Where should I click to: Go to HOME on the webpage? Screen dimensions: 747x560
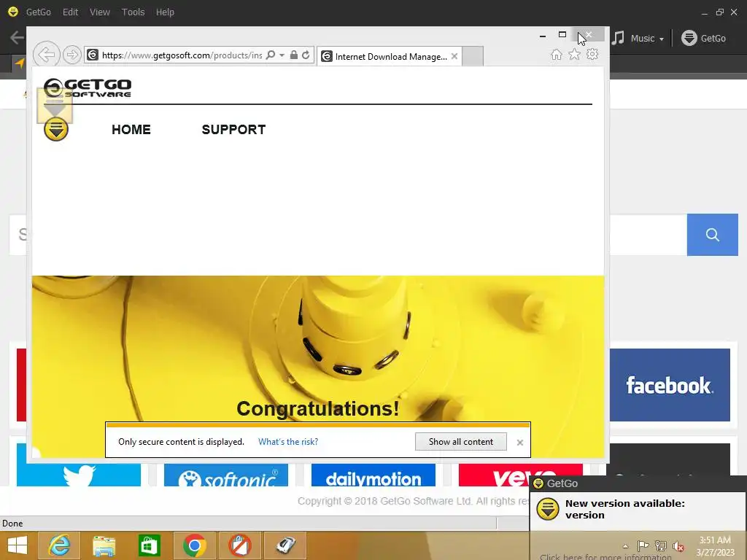131,130
